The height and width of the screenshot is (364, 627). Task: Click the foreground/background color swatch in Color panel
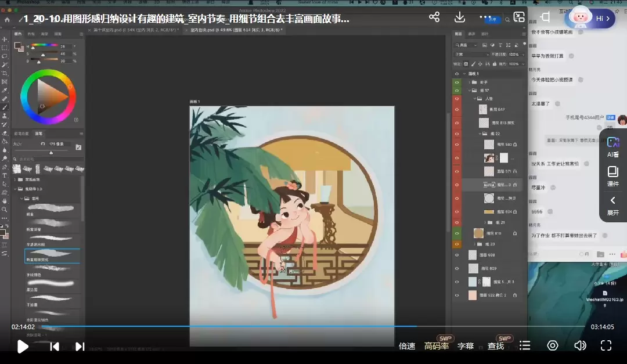(19, 47)
